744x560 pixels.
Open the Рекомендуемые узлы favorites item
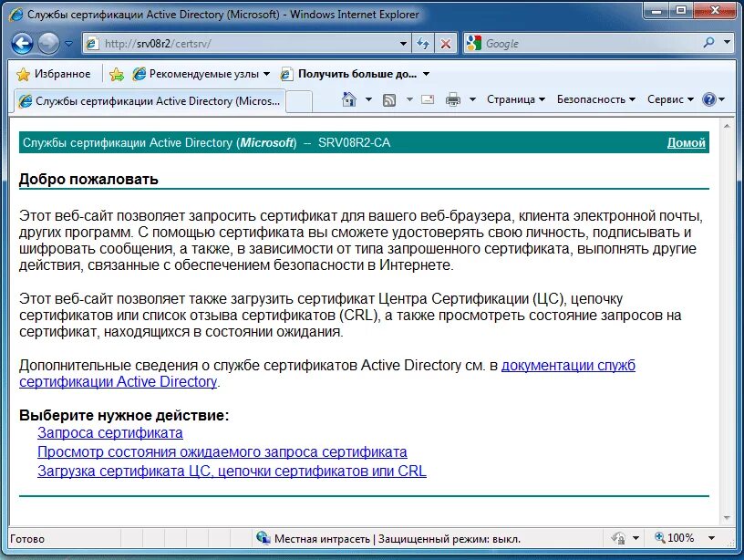[201, 74]
